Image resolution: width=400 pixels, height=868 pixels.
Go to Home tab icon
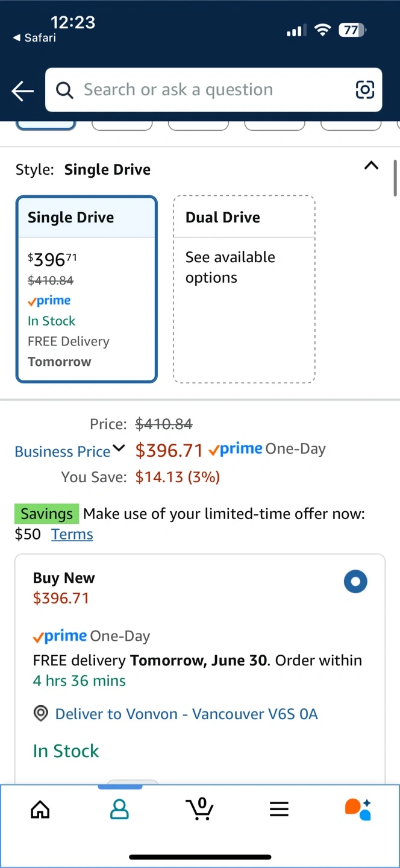tap(40, 809)
